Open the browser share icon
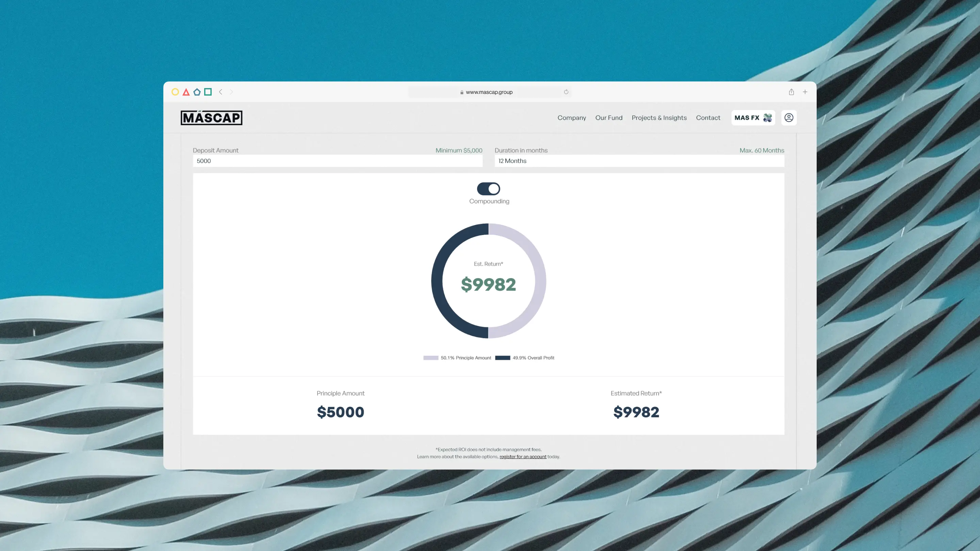 point(791,92)
